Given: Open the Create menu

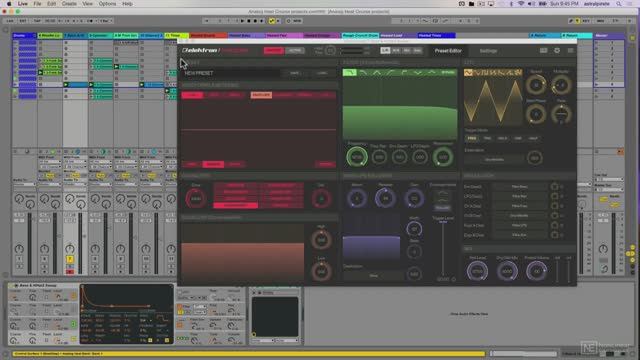Looking at the screenshot, I should 69,4.
